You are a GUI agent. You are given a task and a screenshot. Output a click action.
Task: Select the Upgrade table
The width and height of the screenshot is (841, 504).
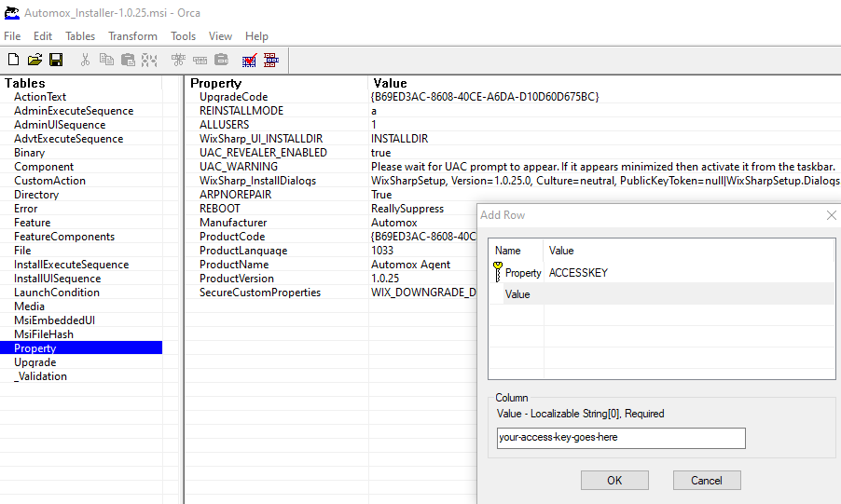coord(35,361)
